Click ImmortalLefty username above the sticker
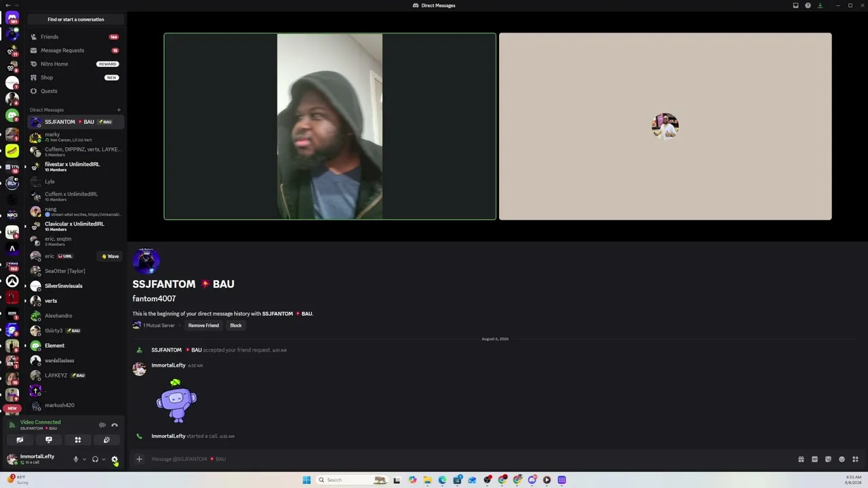Screen dimensions: 868x488 pyautogui.click(x=168, y=365)
